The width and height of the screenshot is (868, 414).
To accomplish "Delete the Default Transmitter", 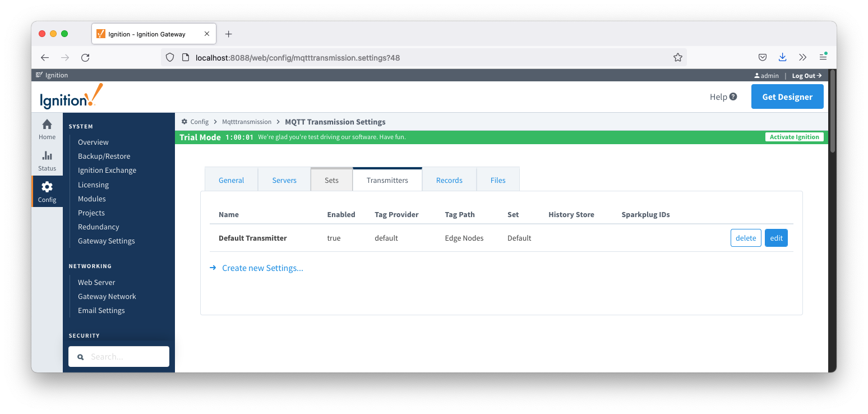I will click(746, 238).
